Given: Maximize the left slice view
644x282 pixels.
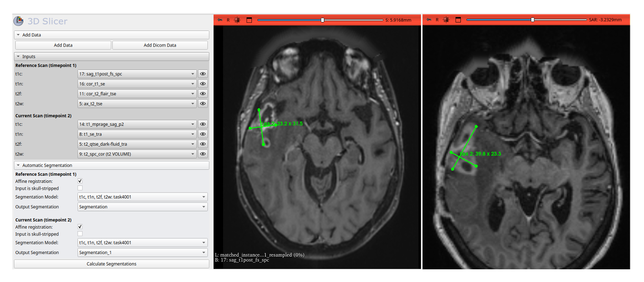Looking at the screenshot, I should click(249, 20).
